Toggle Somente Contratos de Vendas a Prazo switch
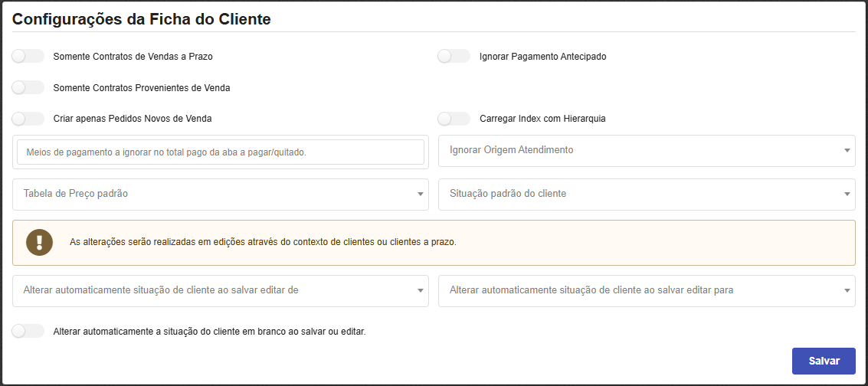868x386 pixels. point(28,57)
